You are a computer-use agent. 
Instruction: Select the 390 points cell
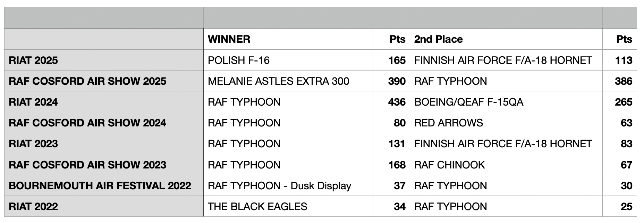point(391,81)
